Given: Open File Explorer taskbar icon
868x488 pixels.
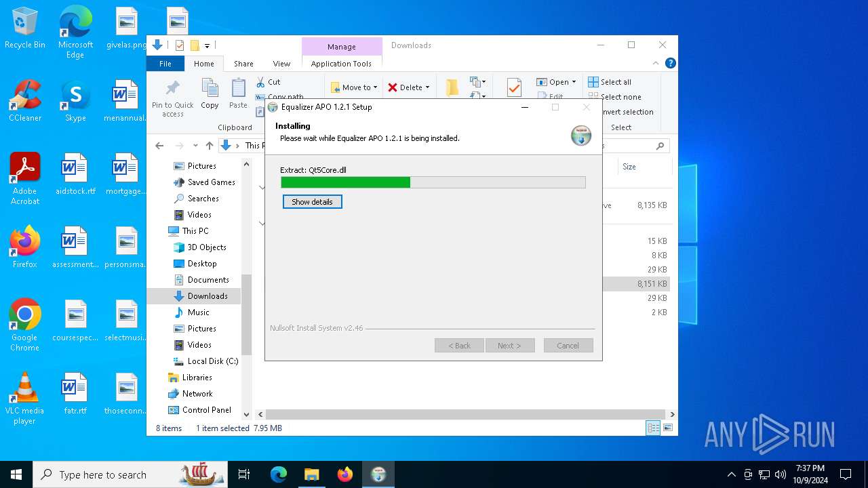Looking at the screenshot, I should (311, 474).
